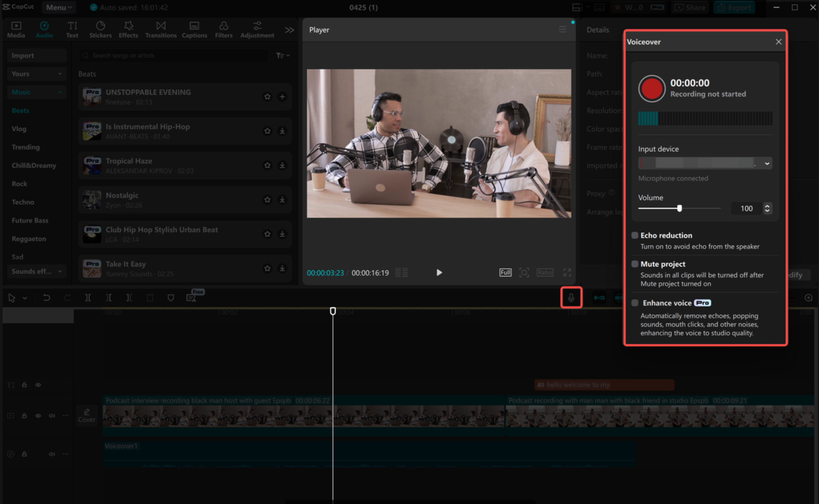819x504 pixels.
Task: Enable the Enhance voice checkbox
Action: 635,303
